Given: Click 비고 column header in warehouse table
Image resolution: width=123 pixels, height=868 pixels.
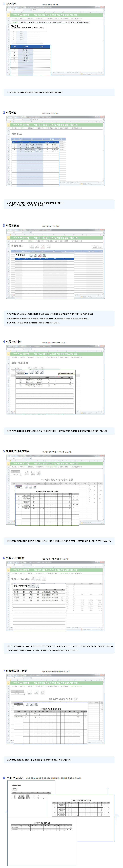Looking at the screenshot, I should tap(42, 47).
